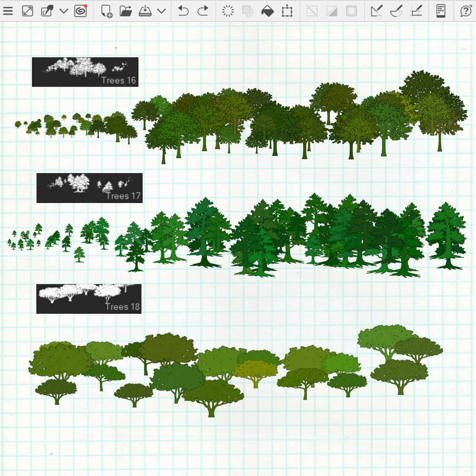Open smartphone Companion mode icon
This screenshot has width=476, height=476.
click(441, 11)
